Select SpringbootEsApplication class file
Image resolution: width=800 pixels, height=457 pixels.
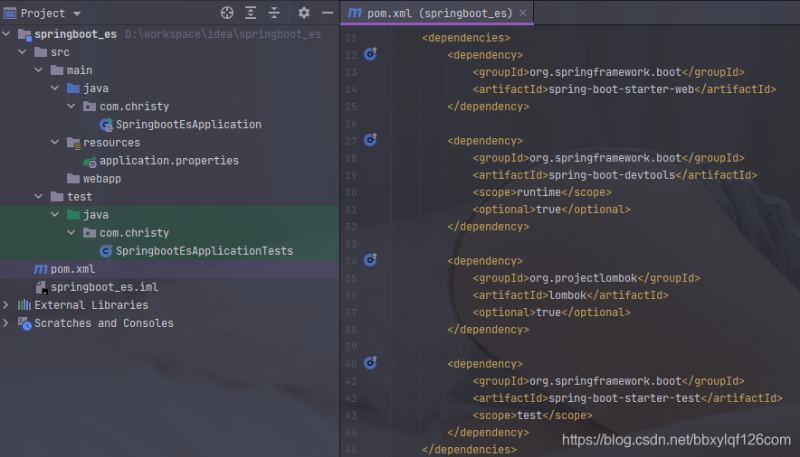click(x=188, y=125)
